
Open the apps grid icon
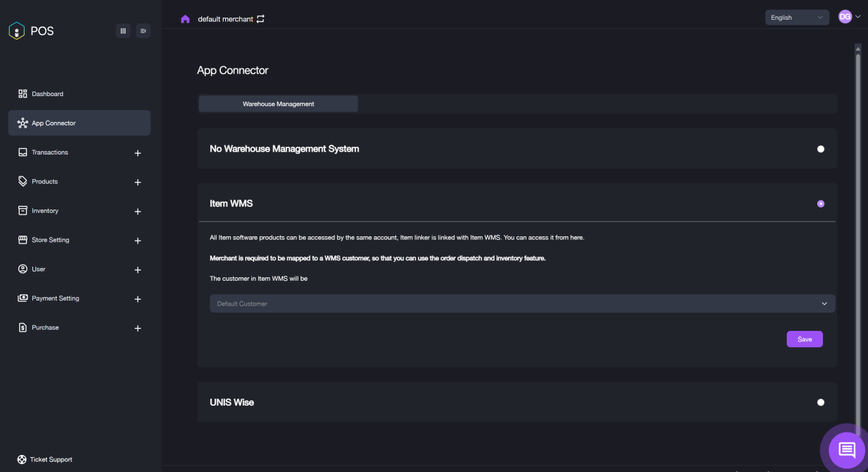pyautogui.click(x=123, y=31)
